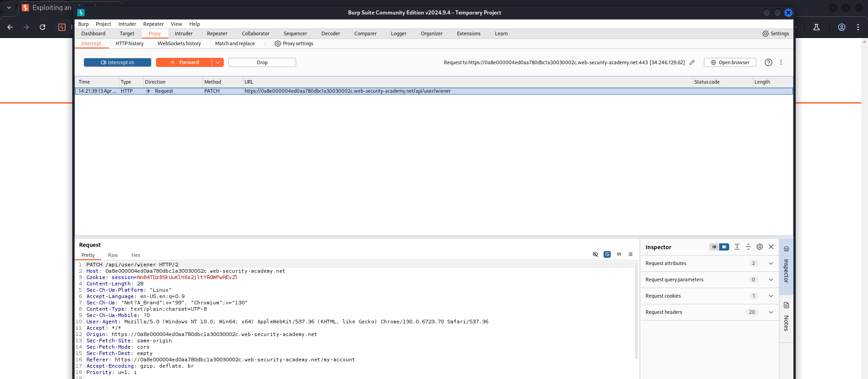This screenshot has width=868, height=379.
Task: Click the pencil icon to edit request target
Action: point(692,62)
